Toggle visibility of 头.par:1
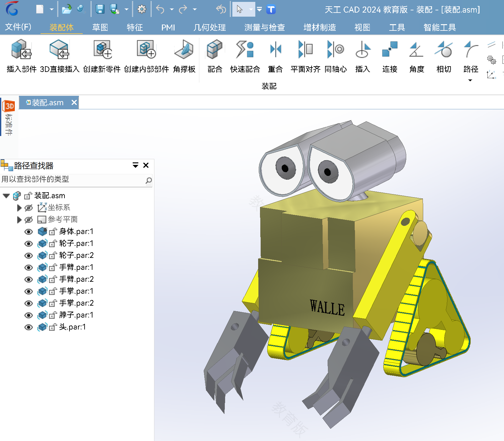Image resolution: width=504 pixels, height=441 pixels. (29, 327)
